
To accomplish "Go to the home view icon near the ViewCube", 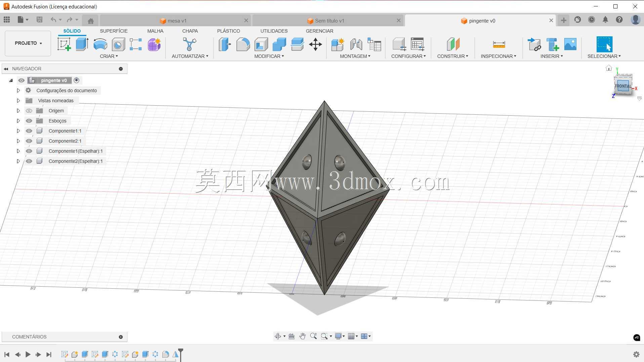I will [x=609, y=68].
